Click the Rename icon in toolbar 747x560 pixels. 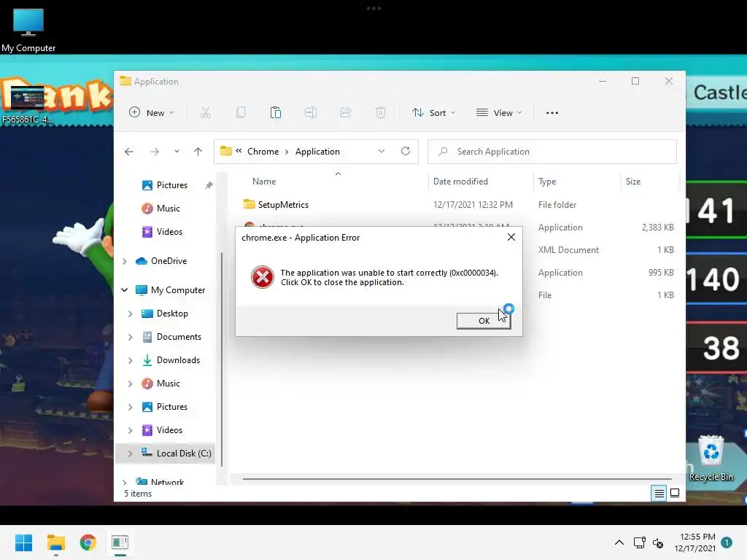tap(311, 113)
